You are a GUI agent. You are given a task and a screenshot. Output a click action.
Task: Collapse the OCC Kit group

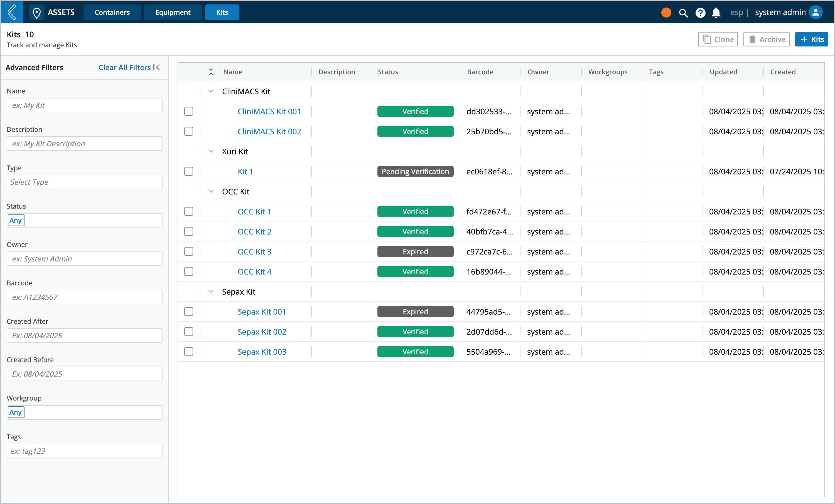pos(211,191)
